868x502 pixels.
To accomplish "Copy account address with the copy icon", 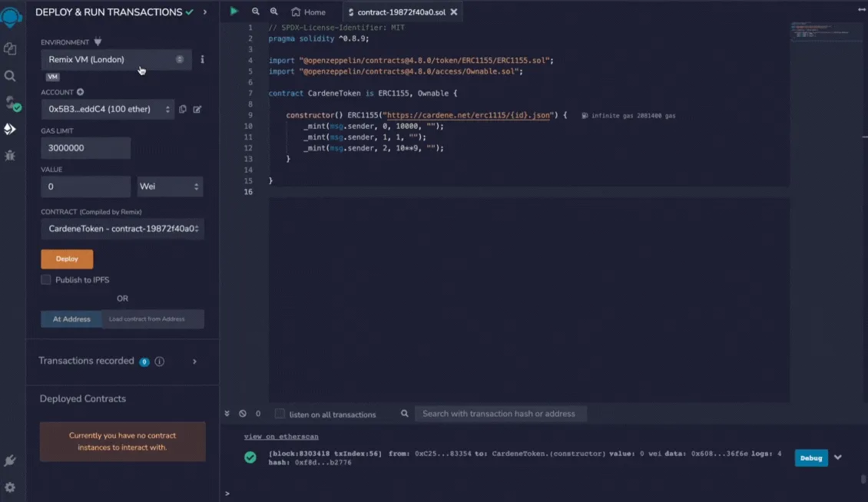I will coord(183,109).
